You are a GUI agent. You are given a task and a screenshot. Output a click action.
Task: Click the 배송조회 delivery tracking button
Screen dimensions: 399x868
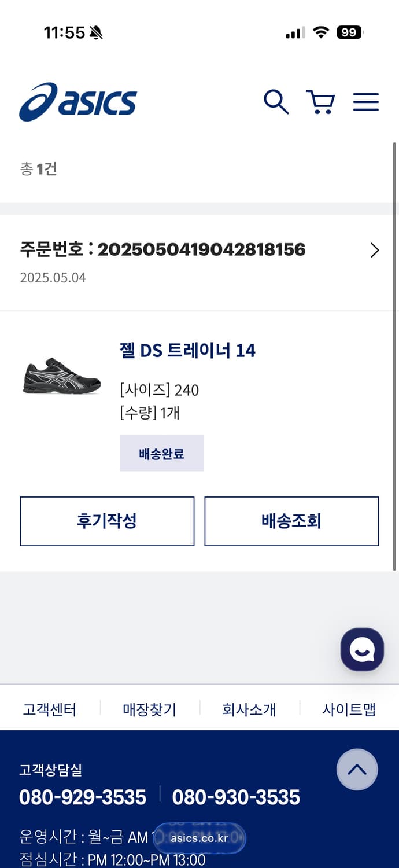pyautogui.click(x=291, y=521)
